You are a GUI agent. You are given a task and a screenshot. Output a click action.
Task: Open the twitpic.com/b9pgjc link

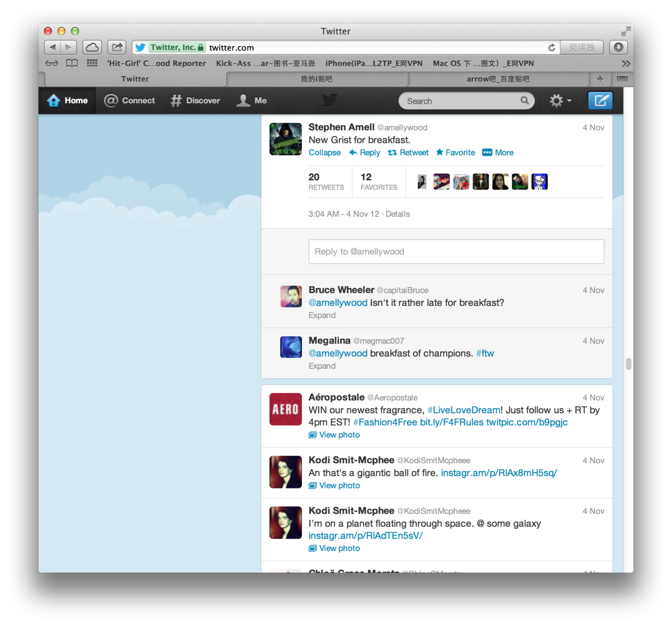(527, 422)
